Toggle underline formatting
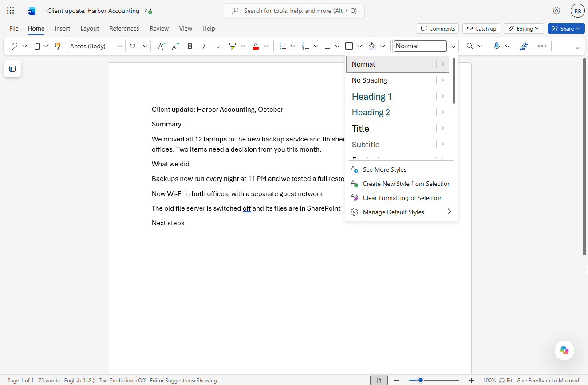Viewport: 588px width, 385px height. pos(218,46)
